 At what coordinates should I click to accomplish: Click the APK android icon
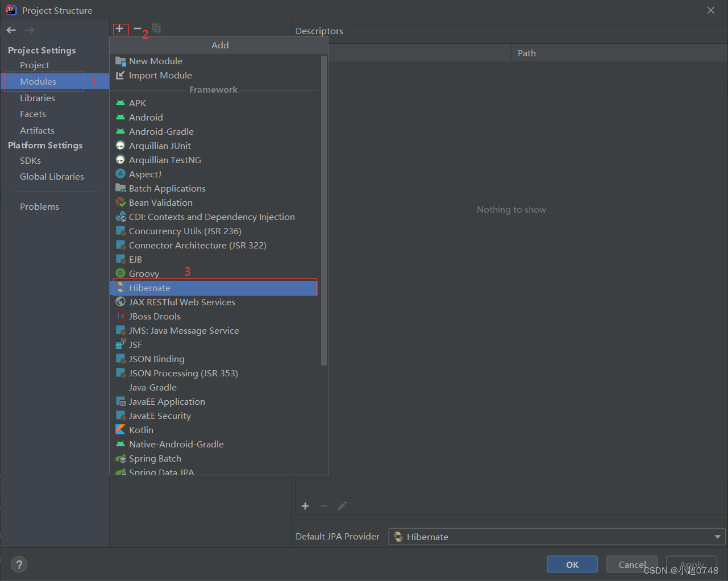(120, 103)
